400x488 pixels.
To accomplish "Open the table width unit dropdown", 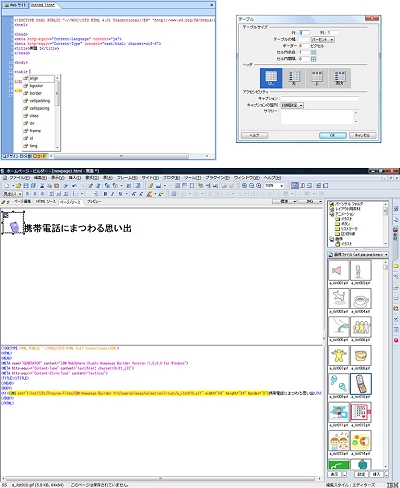I will click(x=323, y=39).
